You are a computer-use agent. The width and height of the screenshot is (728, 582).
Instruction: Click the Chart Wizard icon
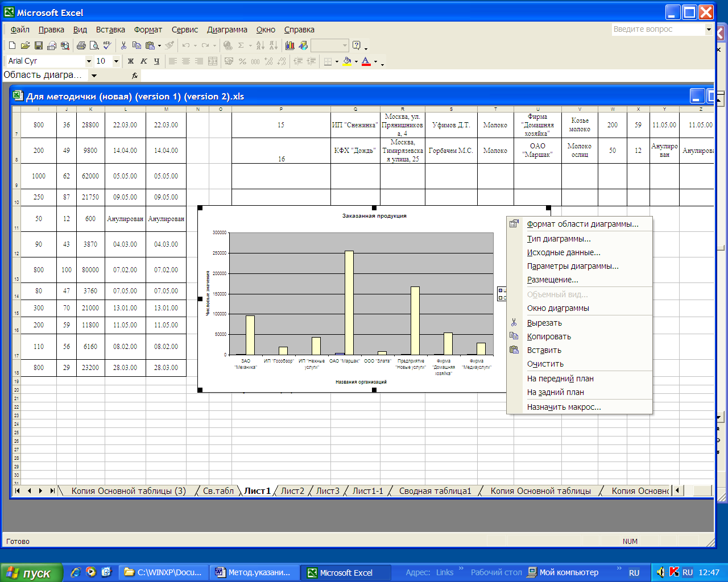point(290,45)
